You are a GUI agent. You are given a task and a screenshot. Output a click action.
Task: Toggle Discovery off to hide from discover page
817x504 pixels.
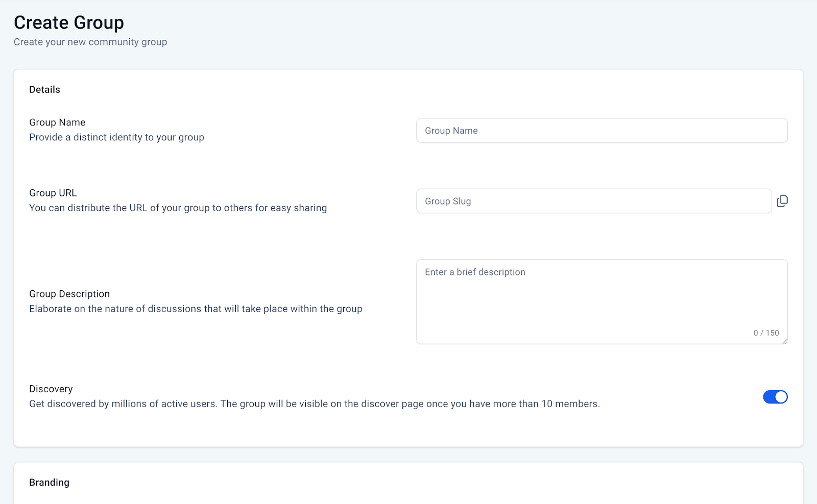point(775,396)
